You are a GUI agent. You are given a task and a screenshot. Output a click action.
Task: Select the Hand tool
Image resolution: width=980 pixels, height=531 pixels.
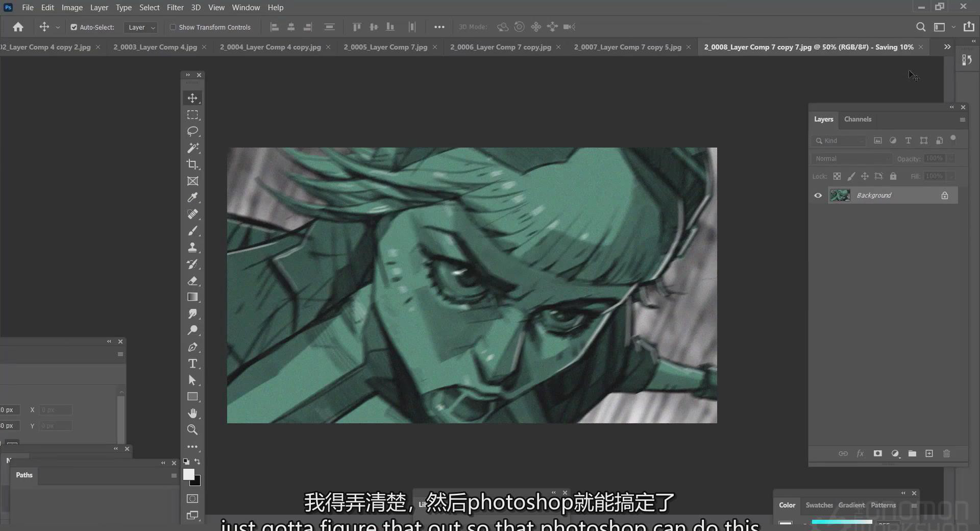click(192, 414)
